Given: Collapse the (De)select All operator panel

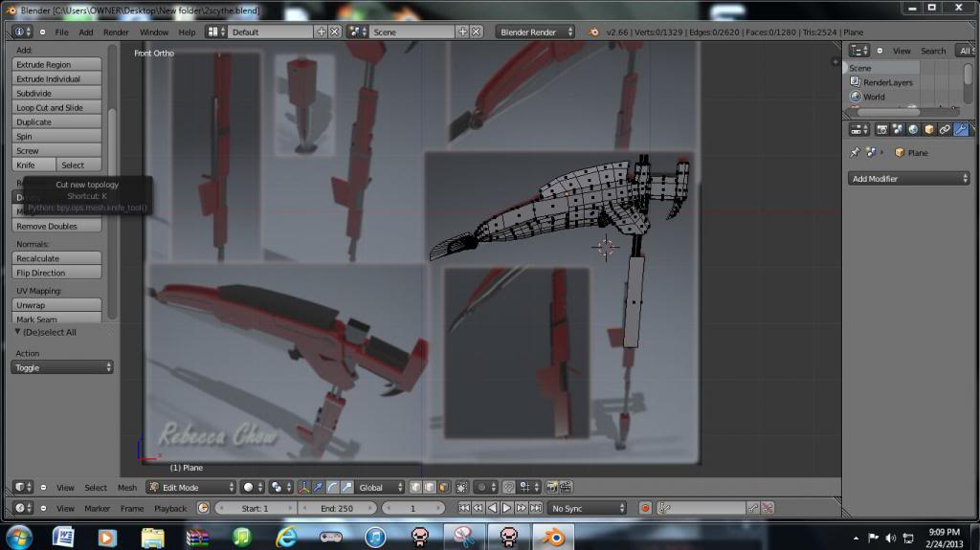Looking at the screenshot, I should pyautogui.click(x=18, y=332).
